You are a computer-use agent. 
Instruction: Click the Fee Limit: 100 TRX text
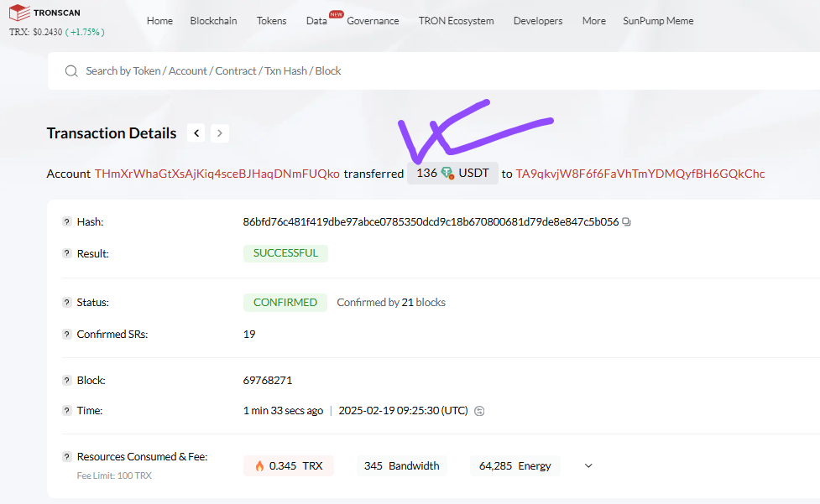pyautogui.click(x=114, y=475)
